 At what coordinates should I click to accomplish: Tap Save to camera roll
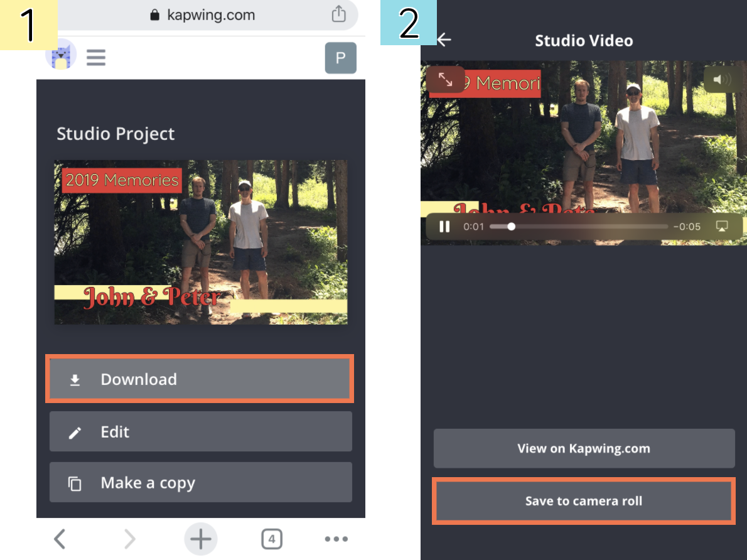(583, 501)
